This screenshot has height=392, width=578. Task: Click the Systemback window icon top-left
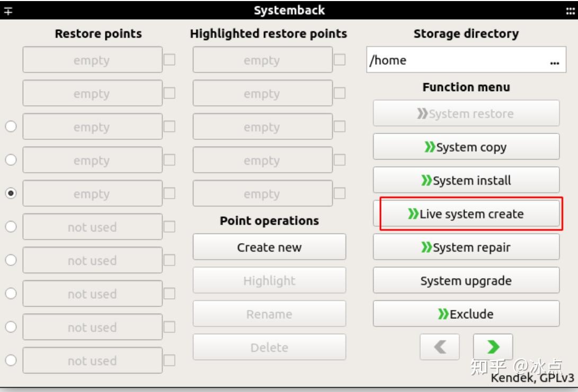(x=7, y=9)
